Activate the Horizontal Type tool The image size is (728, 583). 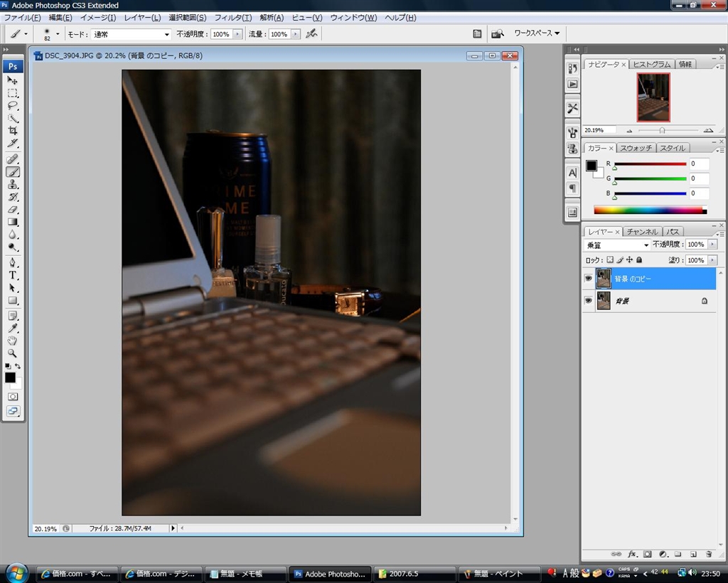(13, 275)
